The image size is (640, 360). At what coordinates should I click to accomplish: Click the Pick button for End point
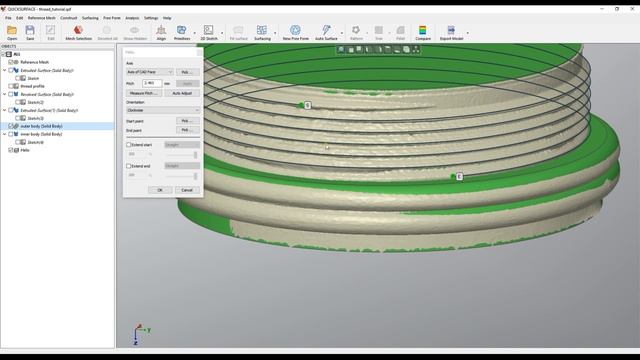[188, 130]
